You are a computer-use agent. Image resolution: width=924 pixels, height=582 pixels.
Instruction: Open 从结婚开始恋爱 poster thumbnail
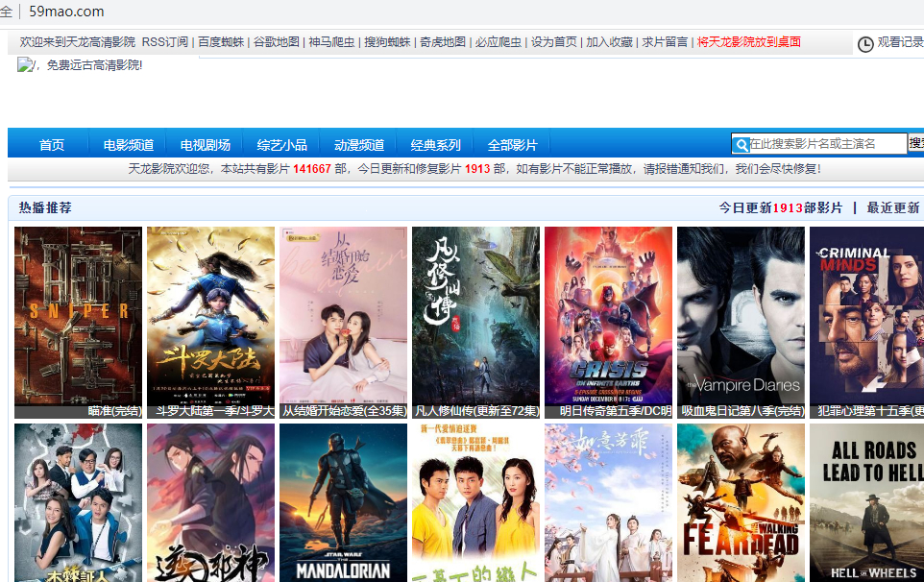[343, 316]
